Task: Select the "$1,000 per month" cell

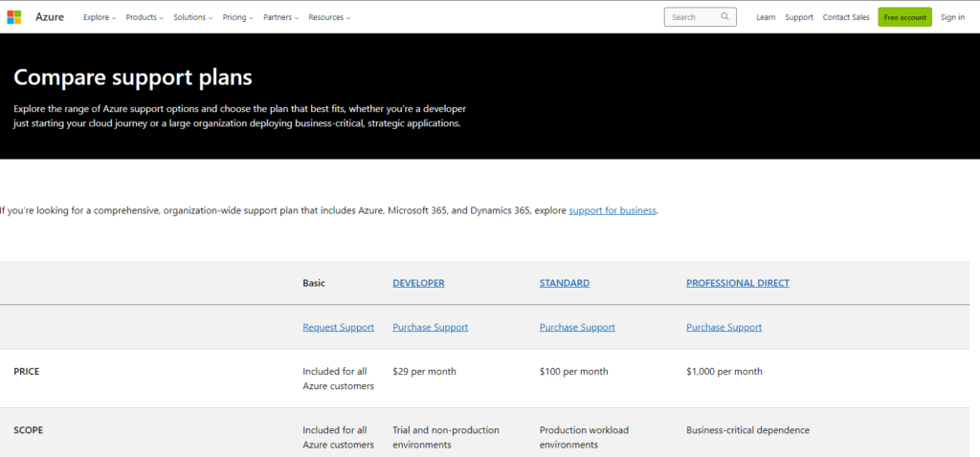Action: (724, 372)
